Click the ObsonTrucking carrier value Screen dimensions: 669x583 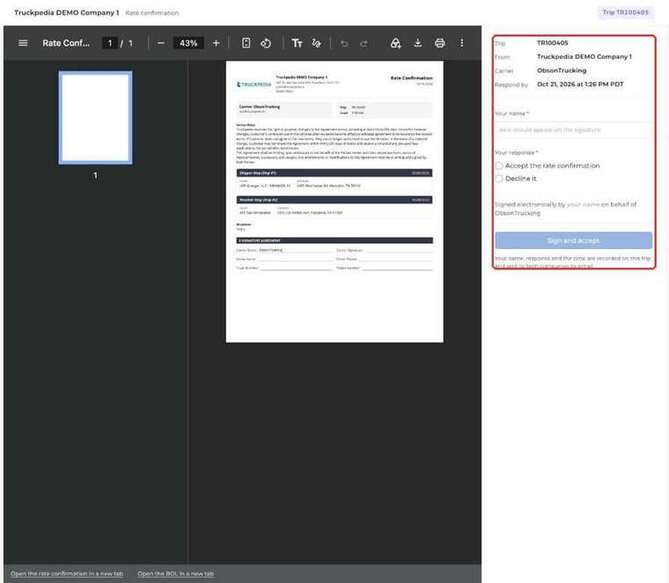[x=561, y=70]
